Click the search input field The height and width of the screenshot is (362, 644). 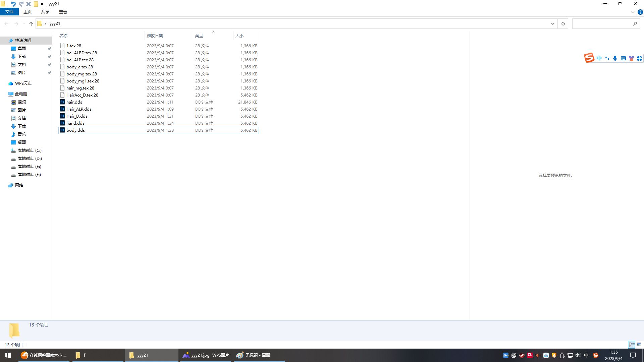click(x=602, y=24)
